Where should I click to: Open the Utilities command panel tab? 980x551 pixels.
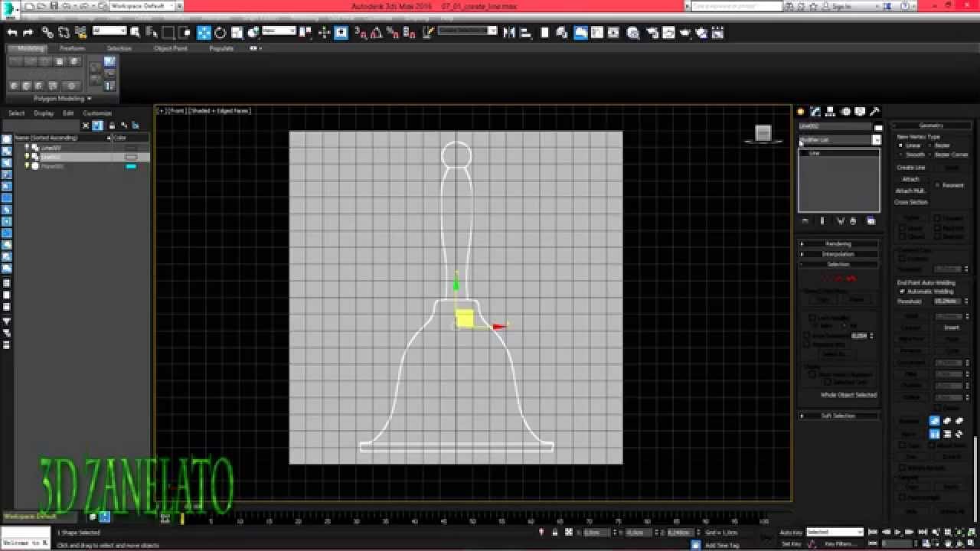pyautogui.click(x=874, y=112)
